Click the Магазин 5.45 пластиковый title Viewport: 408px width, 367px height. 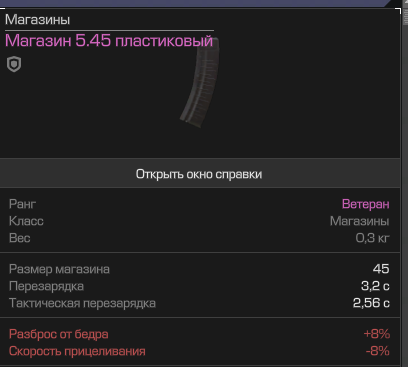tap(109, 41)
